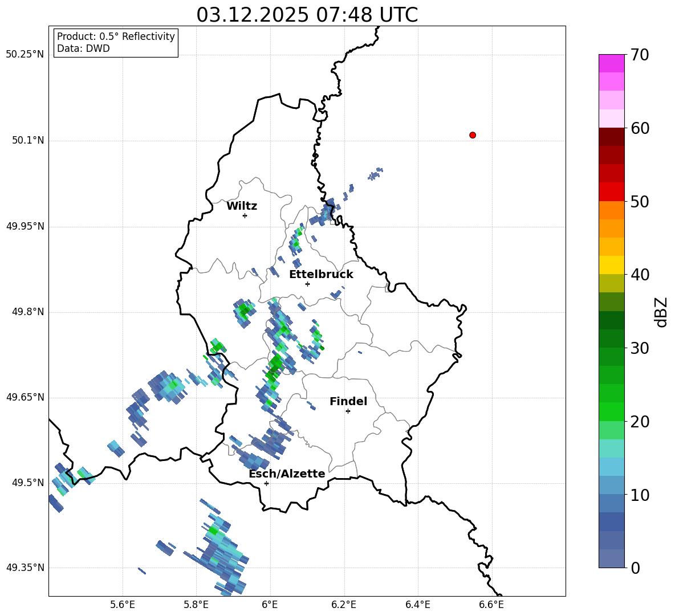Click the 50.1°N latitude label

click(x=28, y=141)
